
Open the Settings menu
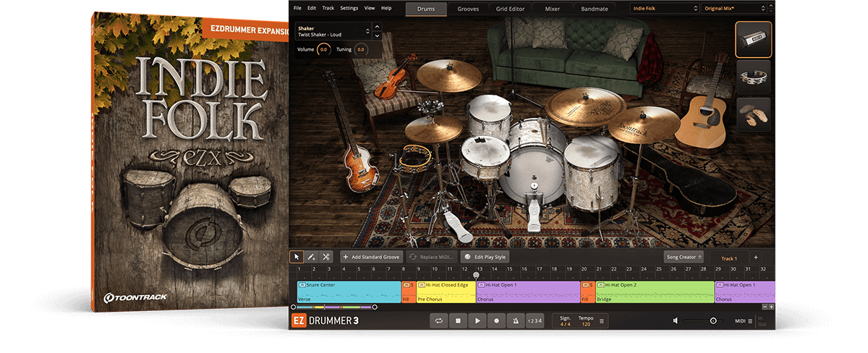[x=349, y=8]
